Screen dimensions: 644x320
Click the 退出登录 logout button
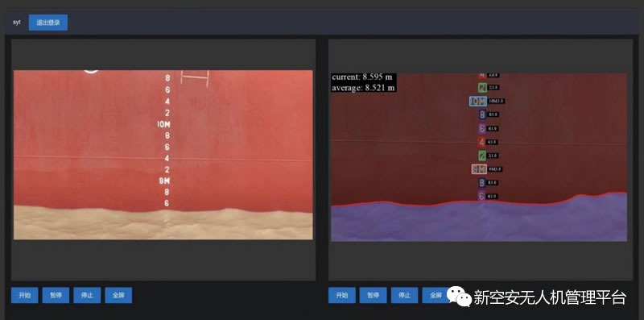pos(48,23)
